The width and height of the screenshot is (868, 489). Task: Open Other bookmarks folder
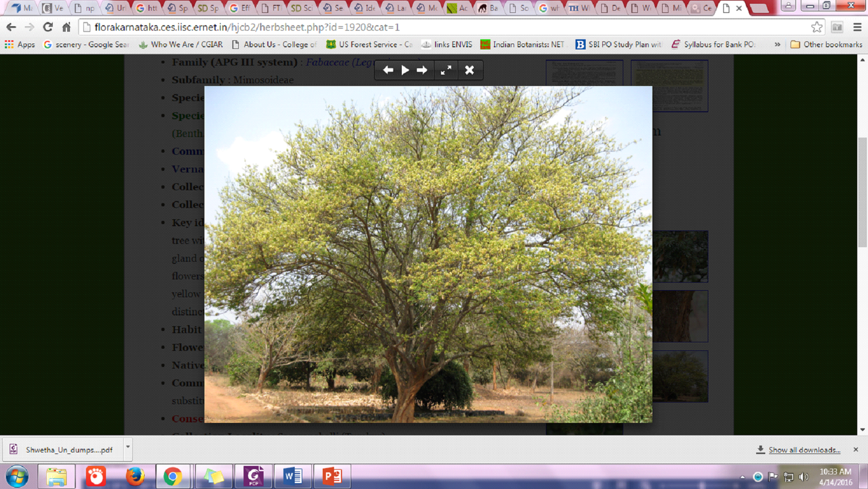click(826, 45)
